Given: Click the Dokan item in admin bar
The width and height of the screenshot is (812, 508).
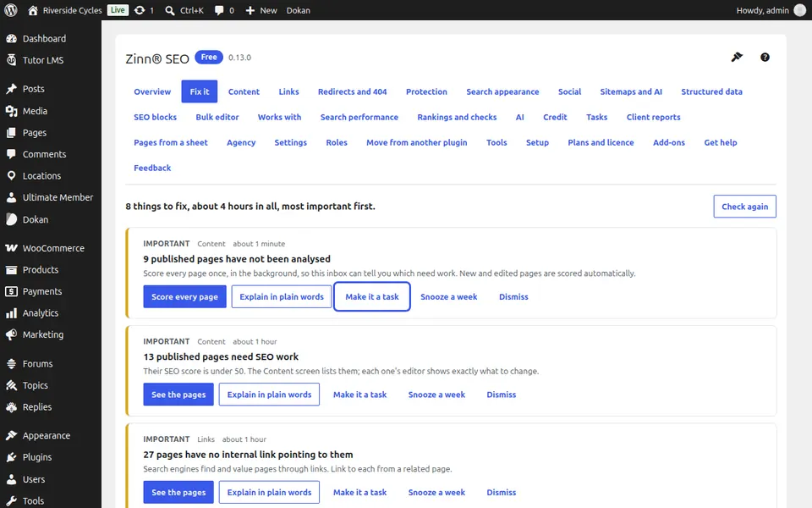Looking at the screenshot, I should coord(299,10).
